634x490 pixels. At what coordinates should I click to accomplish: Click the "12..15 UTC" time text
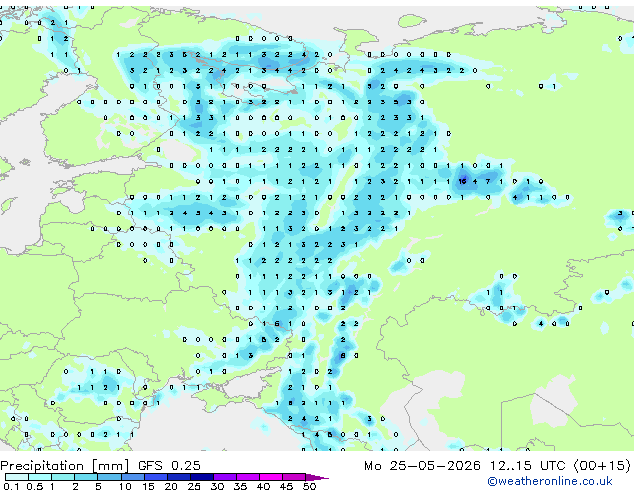click(527, 466)
